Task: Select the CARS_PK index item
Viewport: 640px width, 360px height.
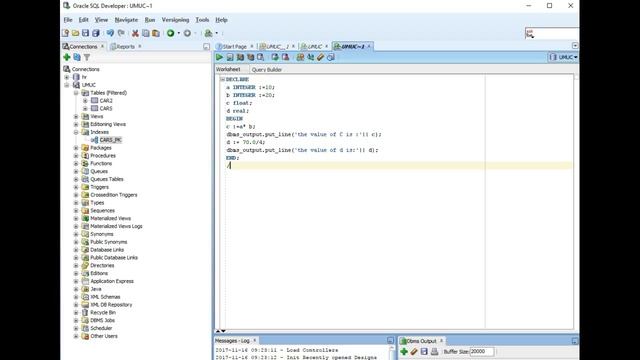Action: [111, 140]
